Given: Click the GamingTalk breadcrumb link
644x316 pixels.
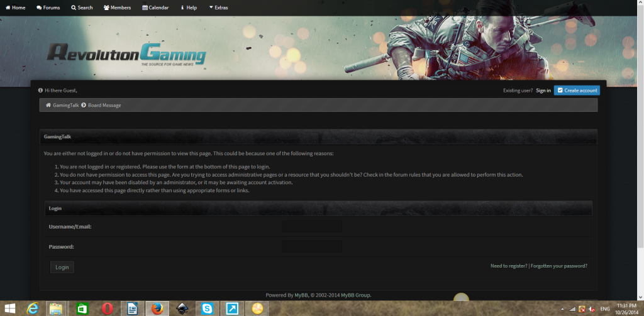Looking at the screenshot, I should pyautogui.click(x=65, y=105).
